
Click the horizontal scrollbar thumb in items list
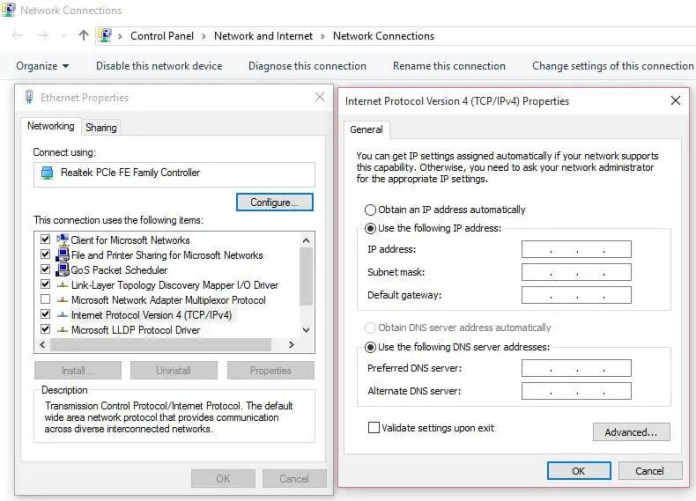(161, 344)
